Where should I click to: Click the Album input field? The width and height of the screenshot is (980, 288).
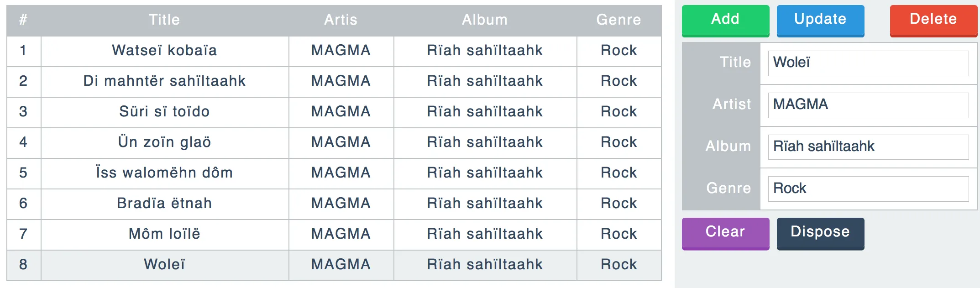pos(868,147)
